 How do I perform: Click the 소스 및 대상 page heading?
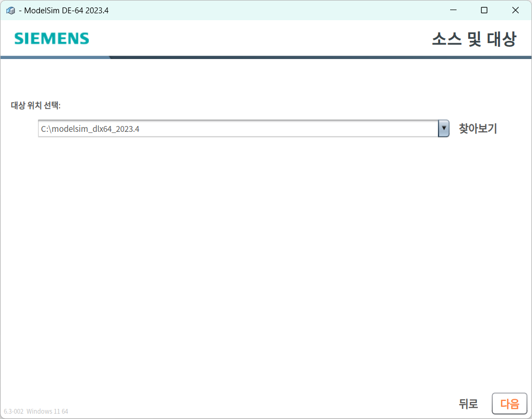(x=474, y=39)
